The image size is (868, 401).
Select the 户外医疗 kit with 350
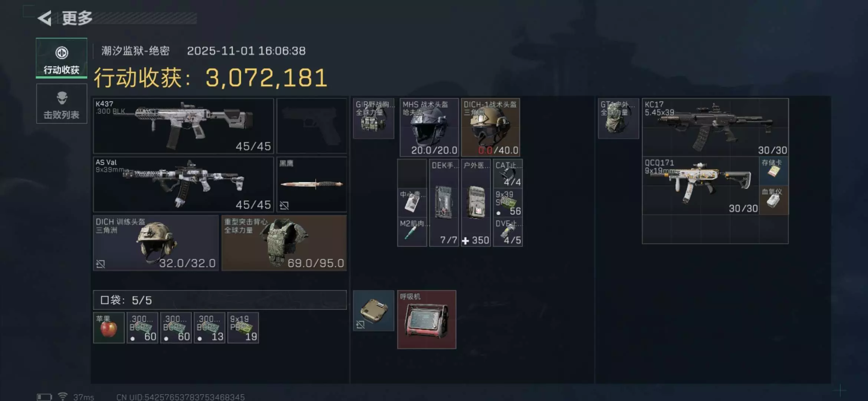(476, 203)
